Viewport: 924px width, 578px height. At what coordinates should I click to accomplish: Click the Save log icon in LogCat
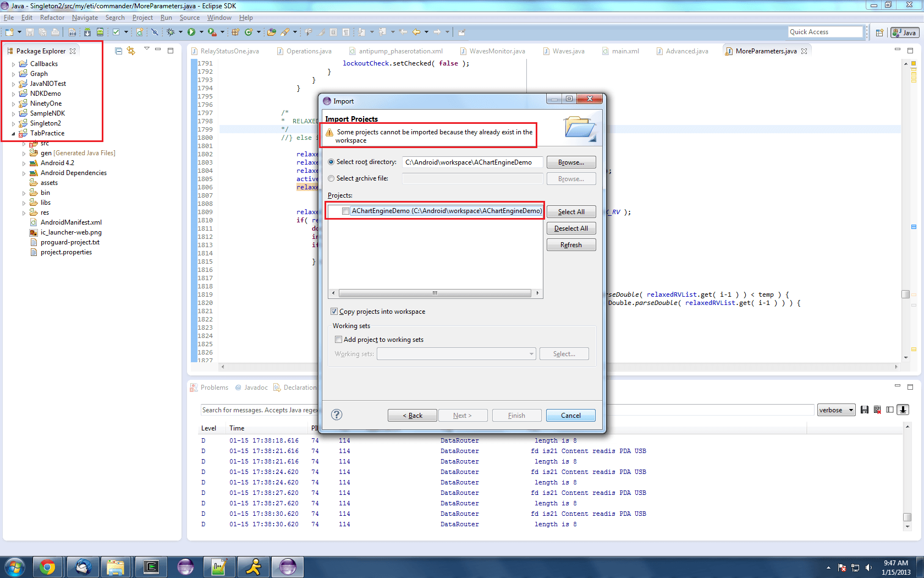(x=865, y=410)
